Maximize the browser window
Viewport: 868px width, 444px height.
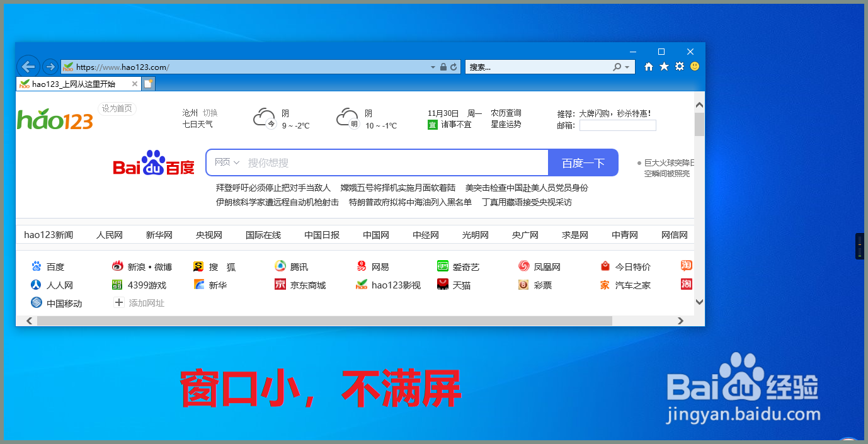[x=661, y=52]
